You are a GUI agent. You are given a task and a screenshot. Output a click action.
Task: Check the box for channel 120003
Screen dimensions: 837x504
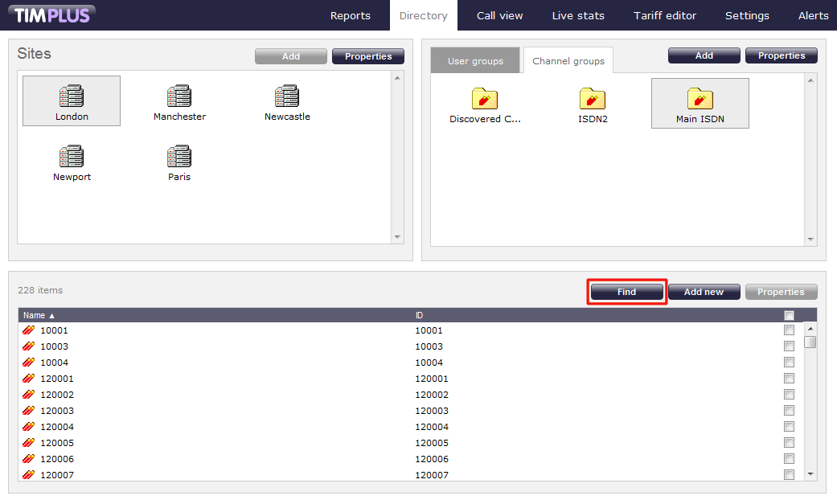coord(789,411)
